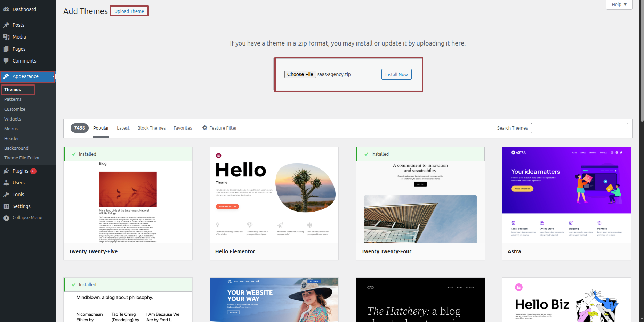Open the Patterns submenu item

(x=13, y=99)
